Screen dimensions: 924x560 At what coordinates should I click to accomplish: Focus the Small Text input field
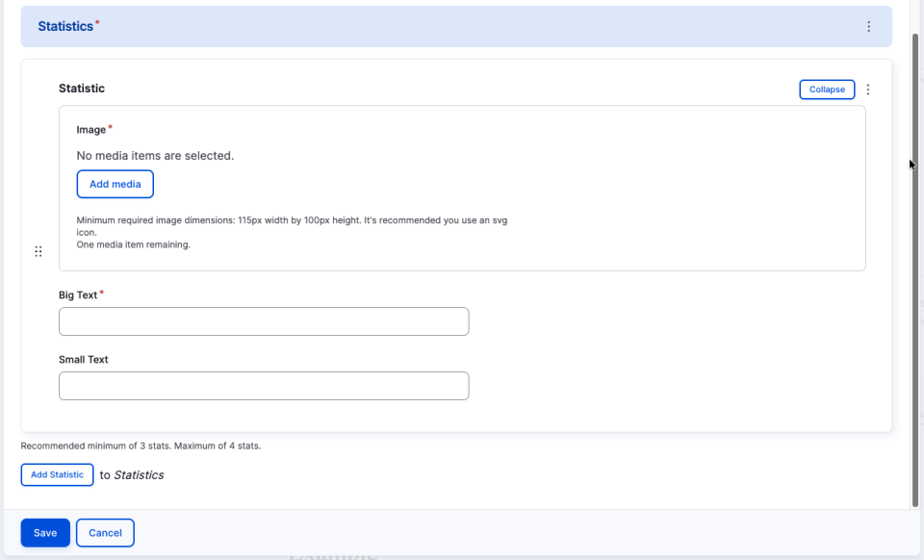264,386
